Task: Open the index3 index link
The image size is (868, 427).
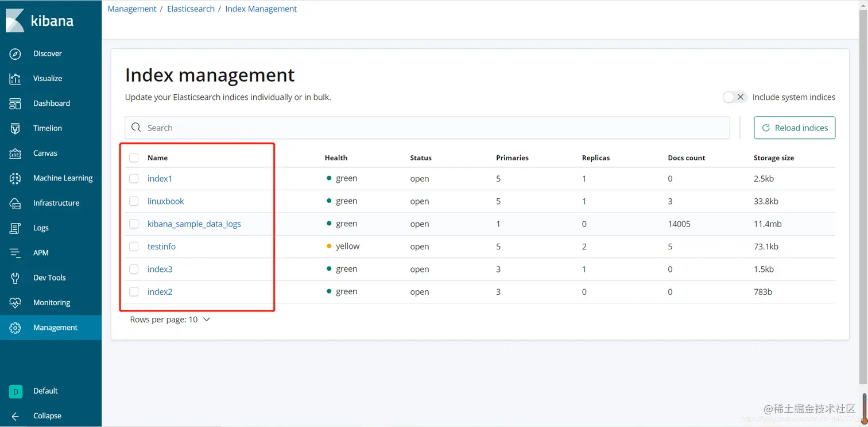Action: (160, 269)
